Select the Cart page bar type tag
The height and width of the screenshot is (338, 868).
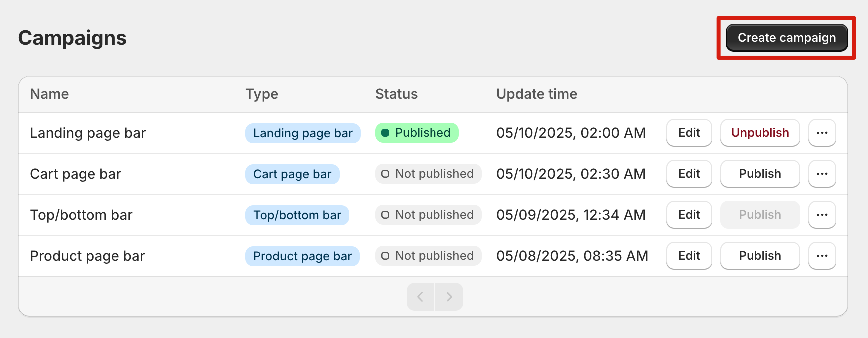pyautogui.click(x=292, y=174)
